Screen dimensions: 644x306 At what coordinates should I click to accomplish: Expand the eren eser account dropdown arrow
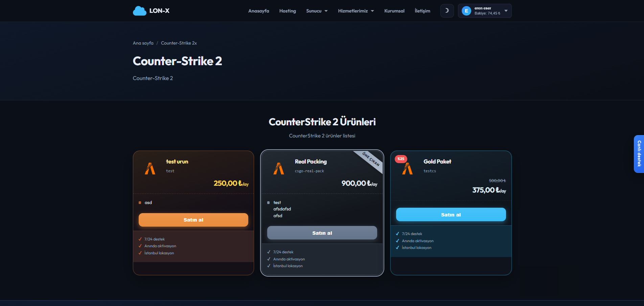pyautogui.click(x=506, y=11)
